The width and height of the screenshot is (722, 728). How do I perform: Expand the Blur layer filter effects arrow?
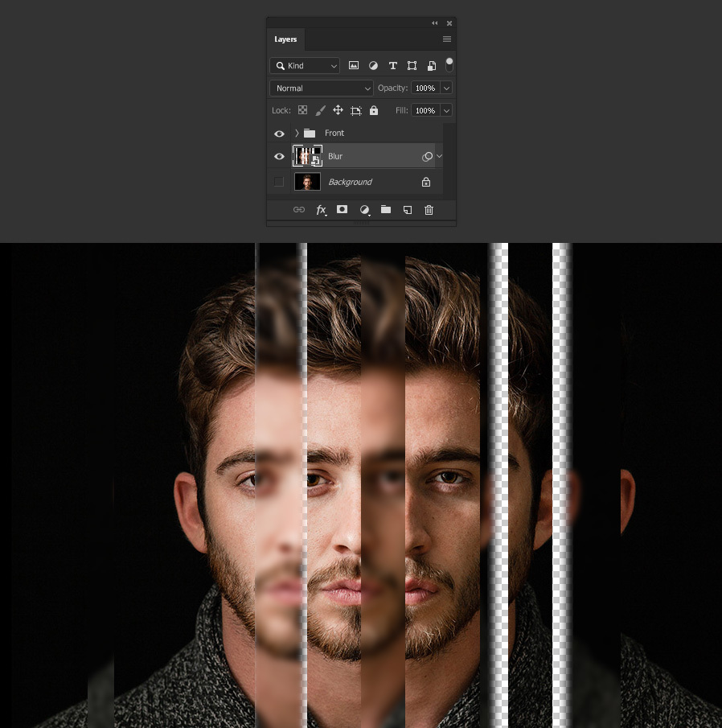pyautogui.click(x=440, y=156)
